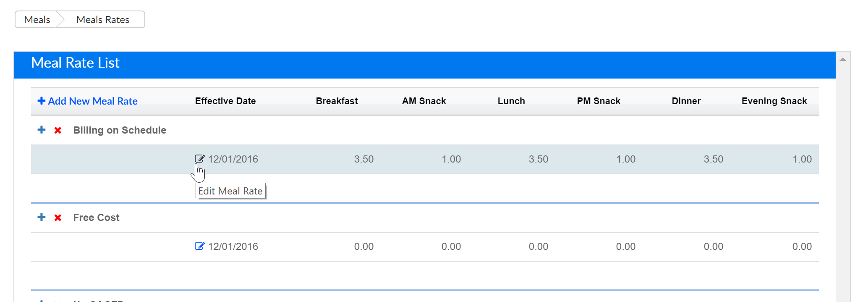Click the Evening Snack column header

click(774, 101)
